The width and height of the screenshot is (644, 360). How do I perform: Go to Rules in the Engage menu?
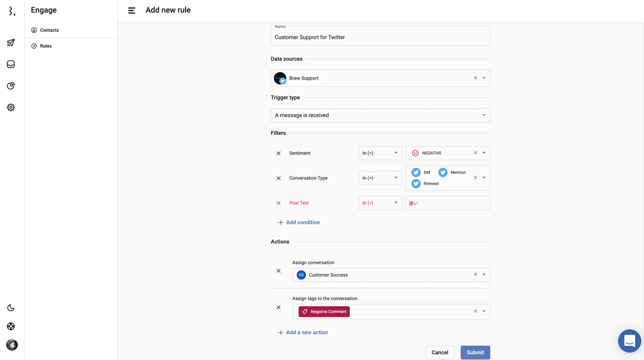pos(45,46)
